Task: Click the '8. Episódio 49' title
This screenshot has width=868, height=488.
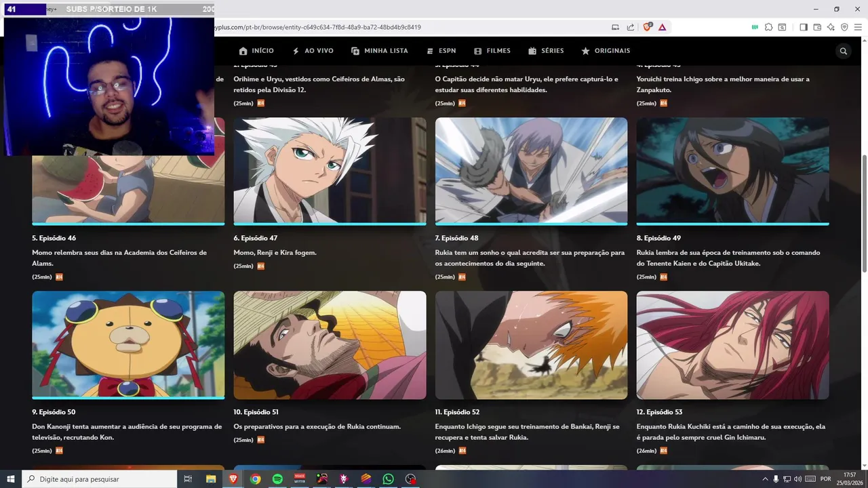Action: tap(658, 239)
